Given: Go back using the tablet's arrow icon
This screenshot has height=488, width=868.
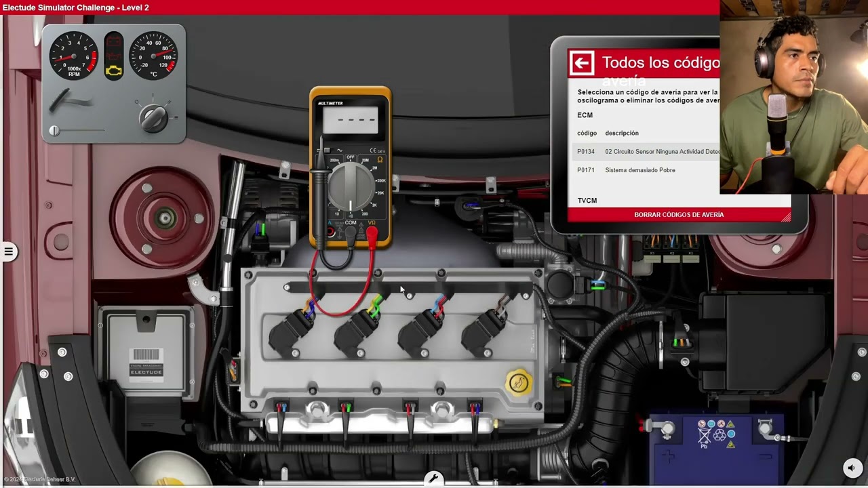Looking at the screenshot, I should [581, 63].
